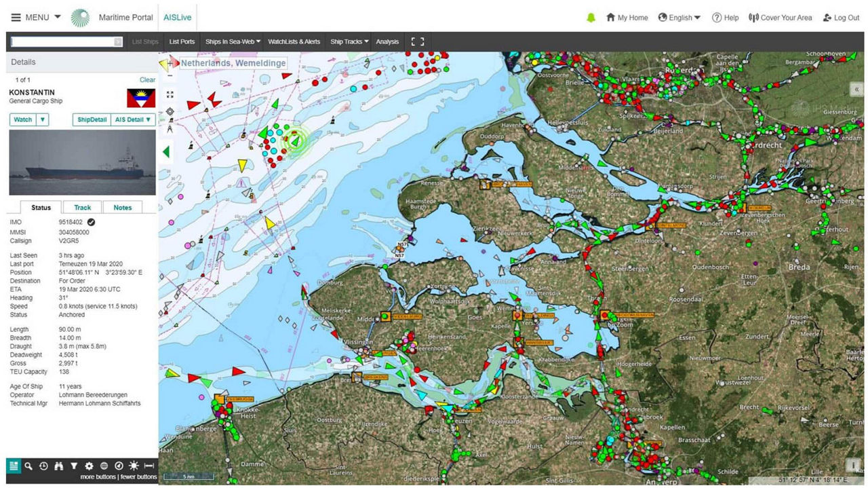The image size is (868, 488).
Task: Click the ship search input field
Action: click(62, 42)
